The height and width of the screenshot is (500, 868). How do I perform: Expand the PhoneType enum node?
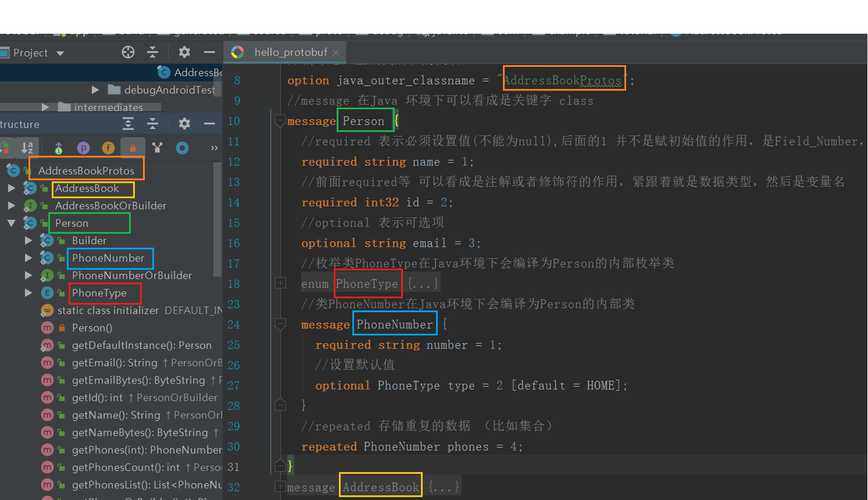pos(28,292)
